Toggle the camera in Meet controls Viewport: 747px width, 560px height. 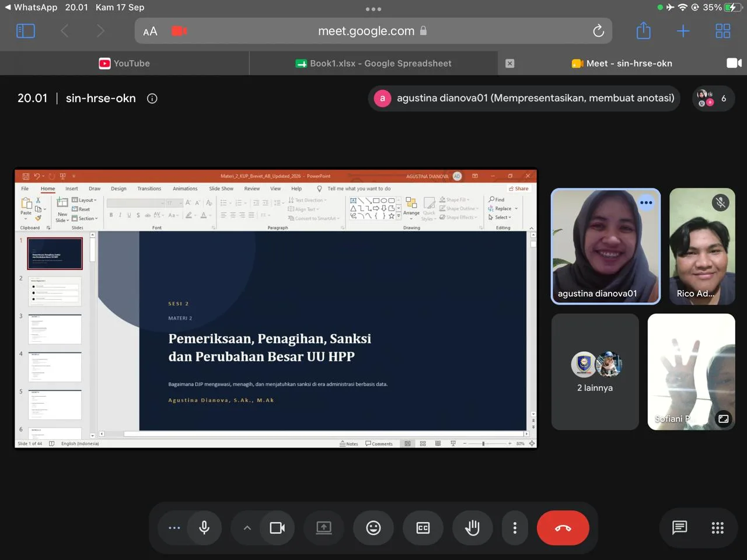point(277,528)
